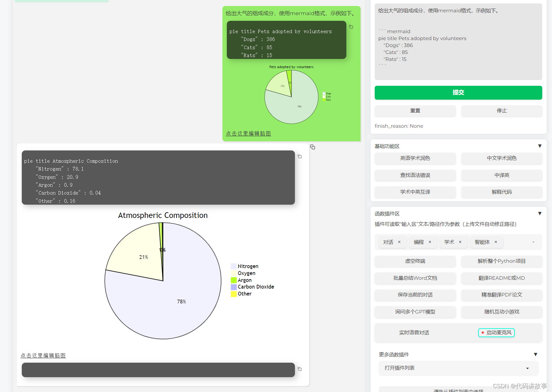Image resolution: width=552 pixels, height=392 pixels.
Task: Copy the entire assistant reply
Action: tap(313, 147)
